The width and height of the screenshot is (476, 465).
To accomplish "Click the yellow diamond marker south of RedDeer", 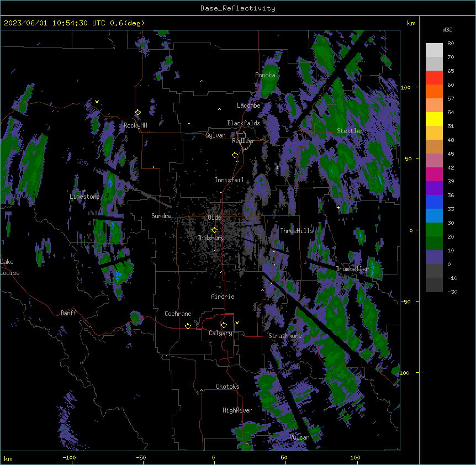I will click(235, 155).
